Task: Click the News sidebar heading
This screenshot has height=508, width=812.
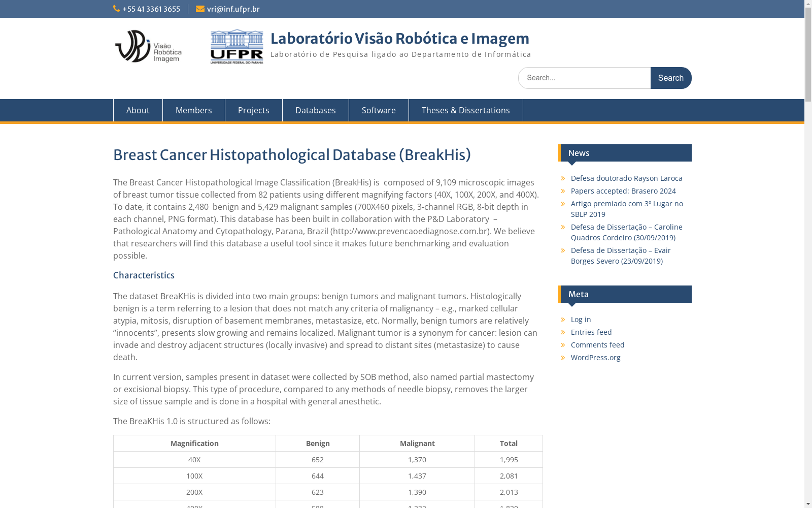Action: [x=625, y=153]
